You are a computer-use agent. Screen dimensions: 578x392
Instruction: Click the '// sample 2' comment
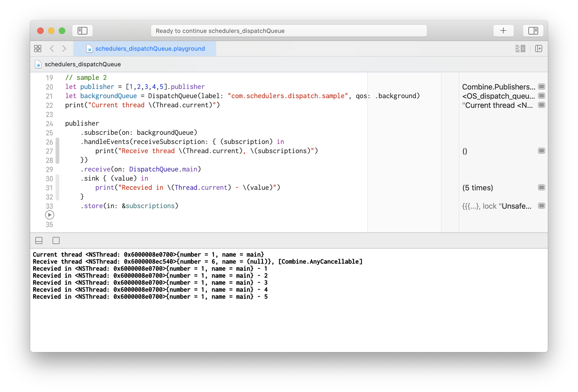(86, 78)
